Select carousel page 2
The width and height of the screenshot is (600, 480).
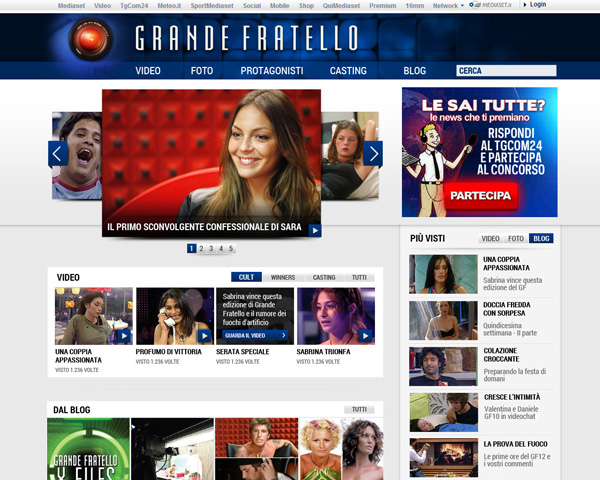click(201, 248)
